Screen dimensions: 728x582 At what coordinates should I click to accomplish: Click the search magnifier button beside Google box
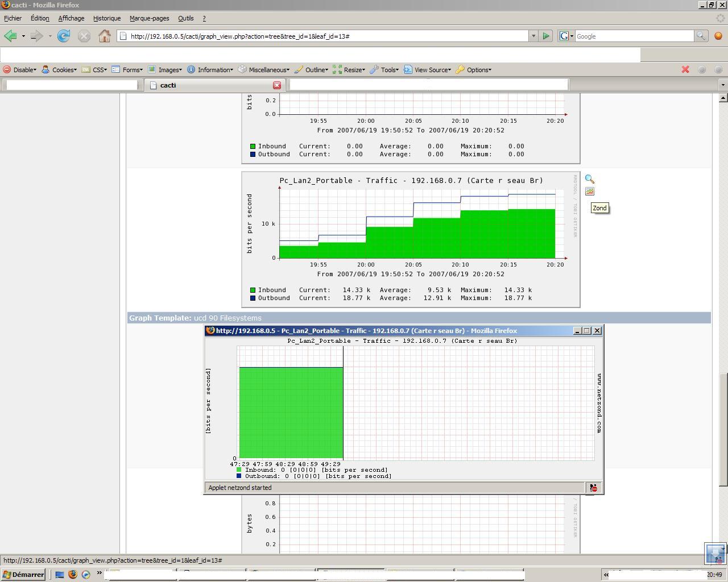pyautogui.click(x=701, y=36)
